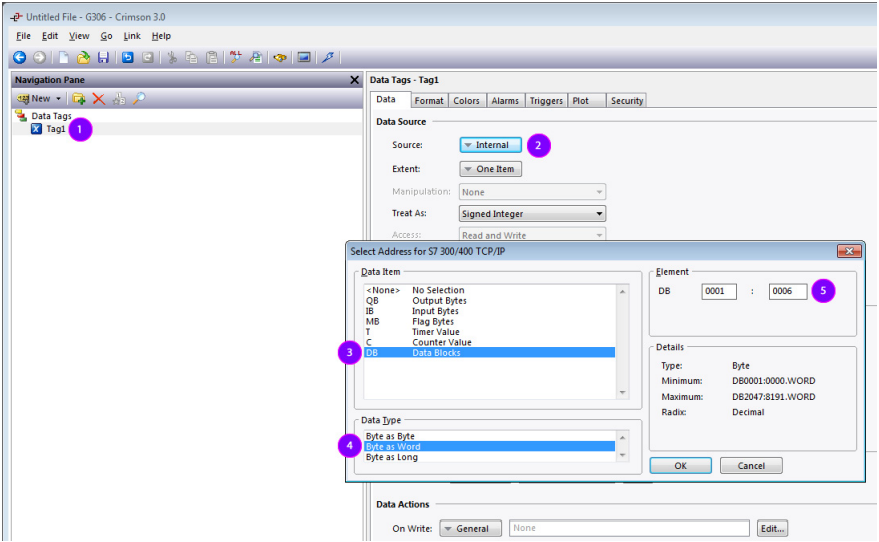This screenshot has height=542, width=879.
Task: Switch to the Triggers tab
Action: (x=546, y=101)
